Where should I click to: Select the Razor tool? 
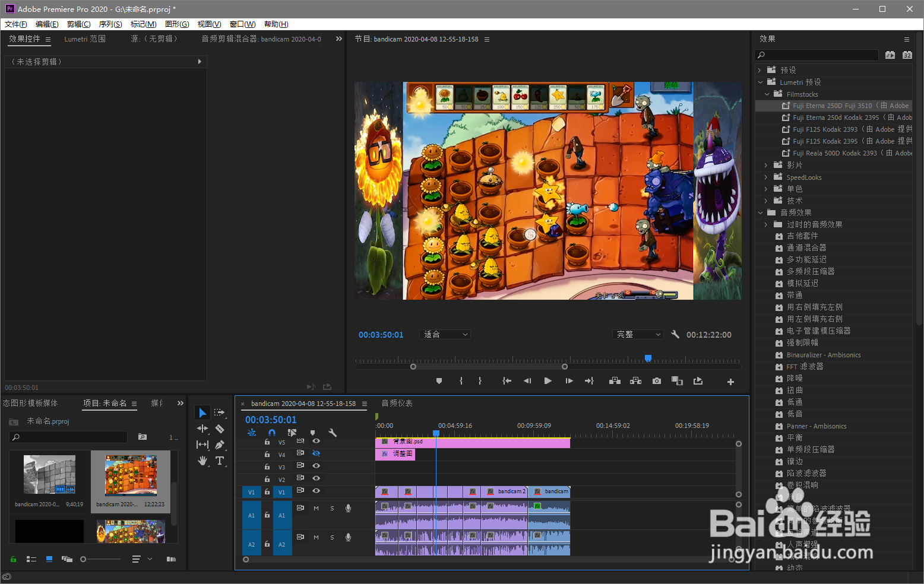(x=220, y=429)
